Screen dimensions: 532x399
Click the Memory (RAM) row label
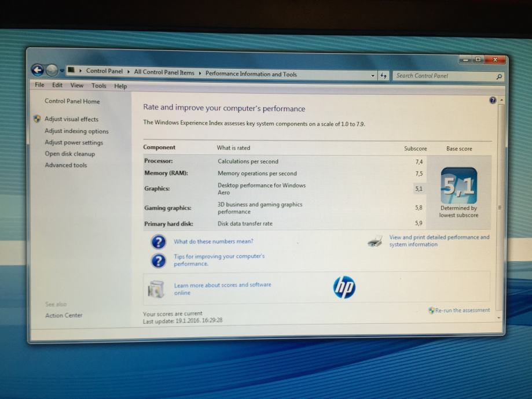click(166, 173)
